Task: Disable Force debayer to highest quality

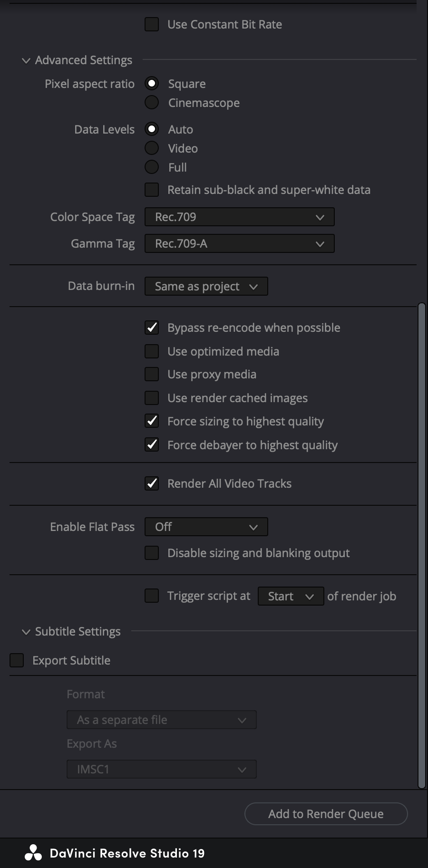Action: click(151, 445)
